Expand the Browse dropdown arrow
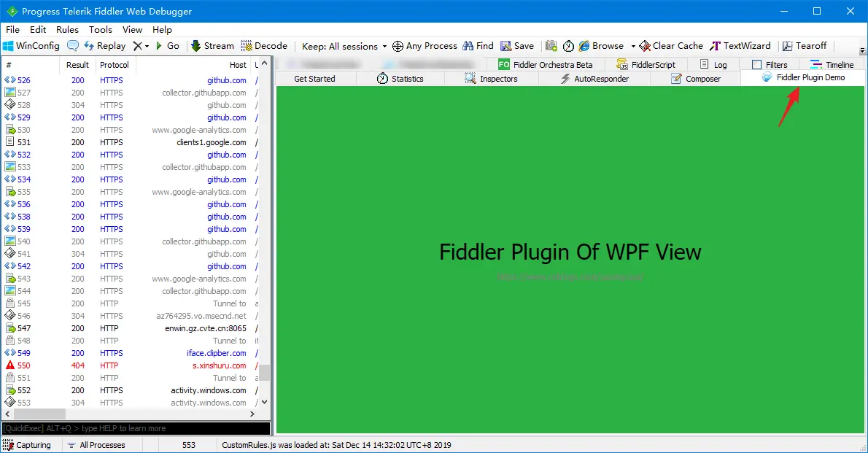The image size is (868, 453). pos(632,47)
